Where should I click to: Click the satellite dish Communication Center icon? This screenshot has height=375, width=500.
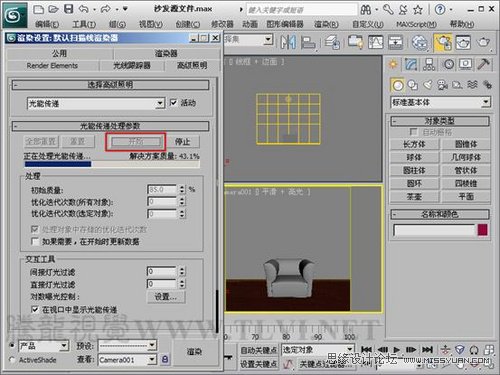click(x=403, y=10)
